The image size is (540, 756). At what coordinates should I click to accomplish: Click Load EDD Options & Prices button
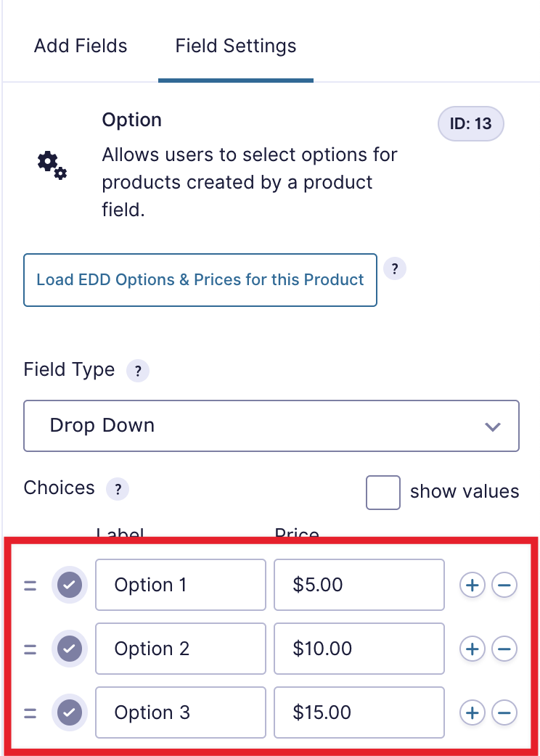[x=200, y=280]
